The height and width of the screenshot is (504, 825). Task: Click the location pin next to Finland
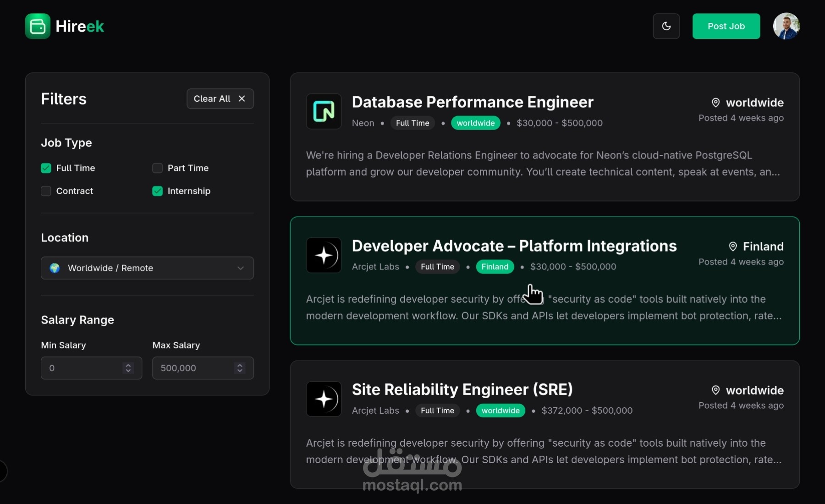733,247
